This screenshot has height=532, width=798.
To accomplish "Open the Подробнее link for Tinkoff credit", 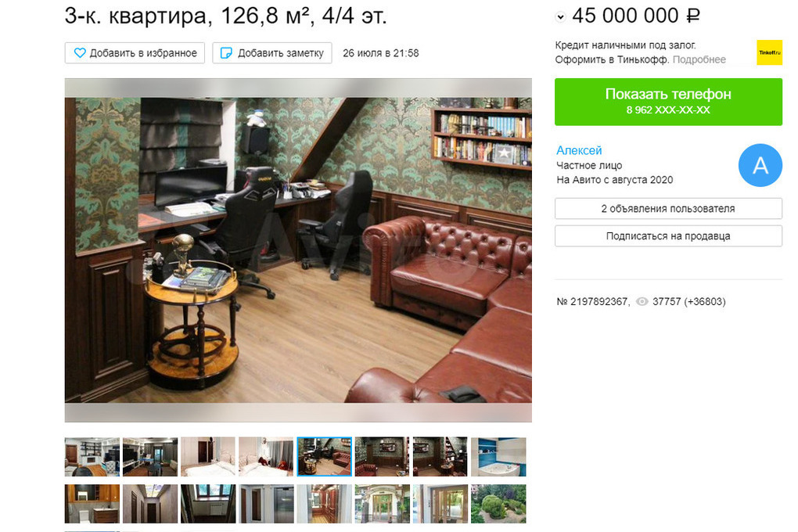I will pos(699,59).
